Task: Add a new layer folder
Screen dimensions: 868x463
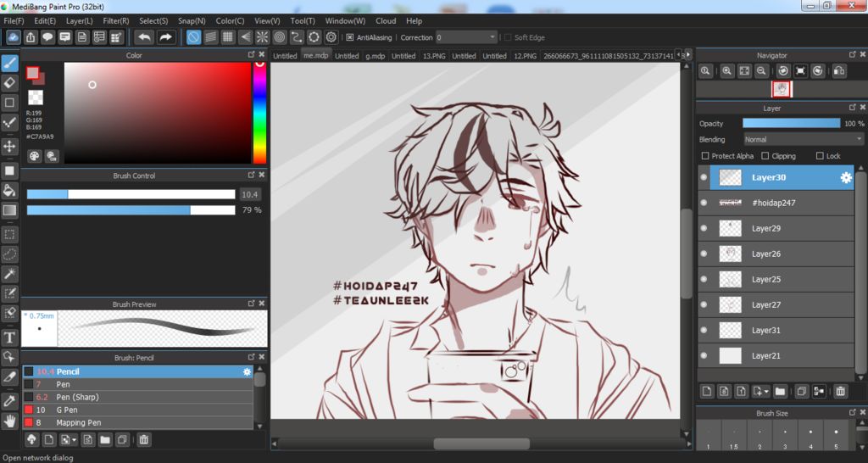Action: [780, 392]
